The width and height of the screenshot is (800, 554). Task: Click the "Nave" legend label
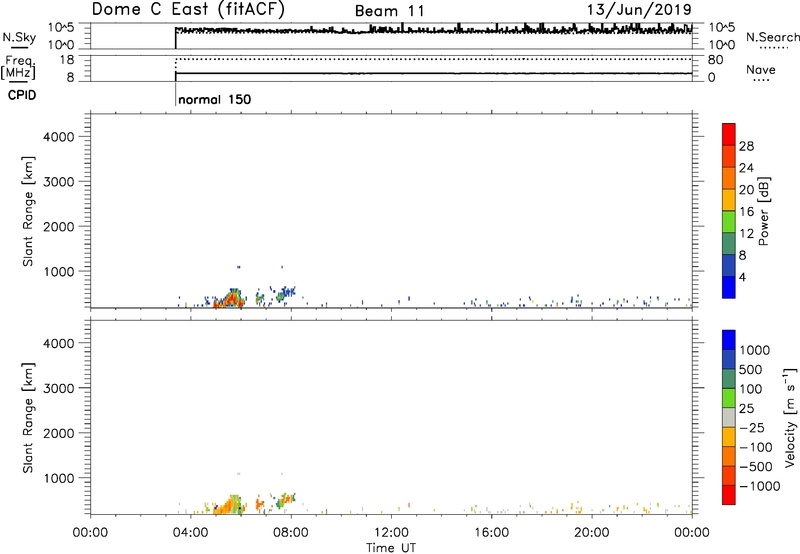click(x=760, y=69)
